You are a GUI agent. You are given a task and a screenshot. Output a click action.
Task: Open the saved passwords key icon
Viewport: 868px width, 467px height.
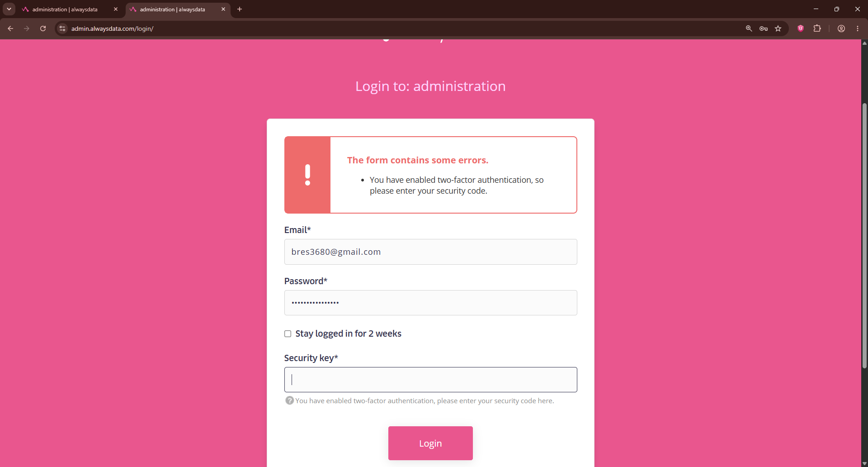pos(764,29)
